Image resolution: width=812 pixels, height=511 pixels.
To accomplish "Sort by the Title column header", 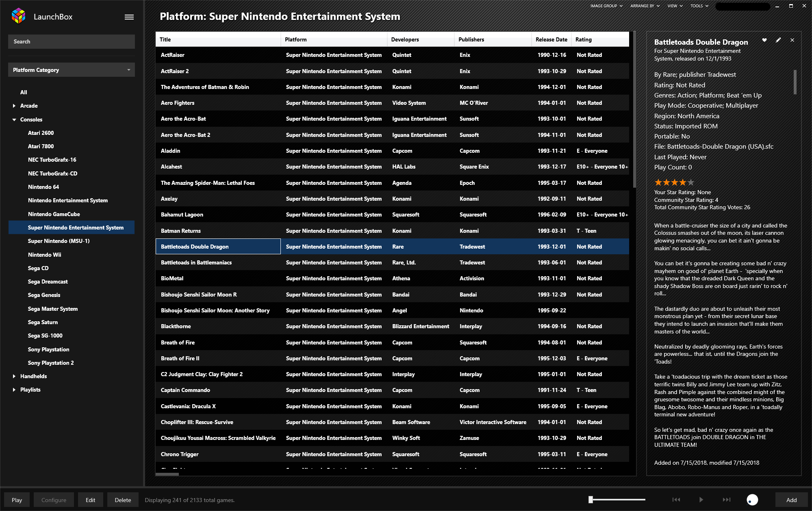I will point(218,39).
